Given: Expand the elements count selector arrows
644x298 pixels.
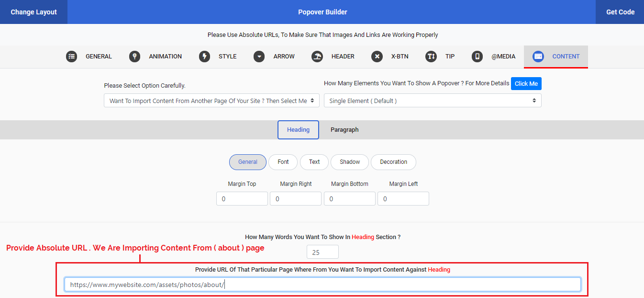Looking at the screenshot, I should pyautogui.click(x=535, y=100).
